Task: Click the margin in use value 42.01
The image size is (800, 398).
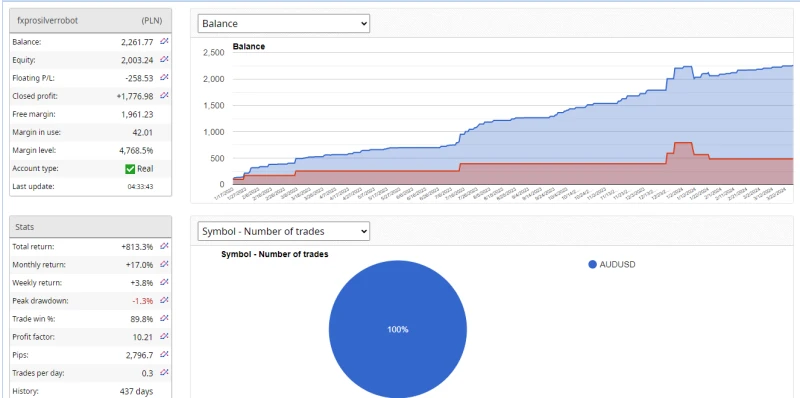Action: click(143, 132)
